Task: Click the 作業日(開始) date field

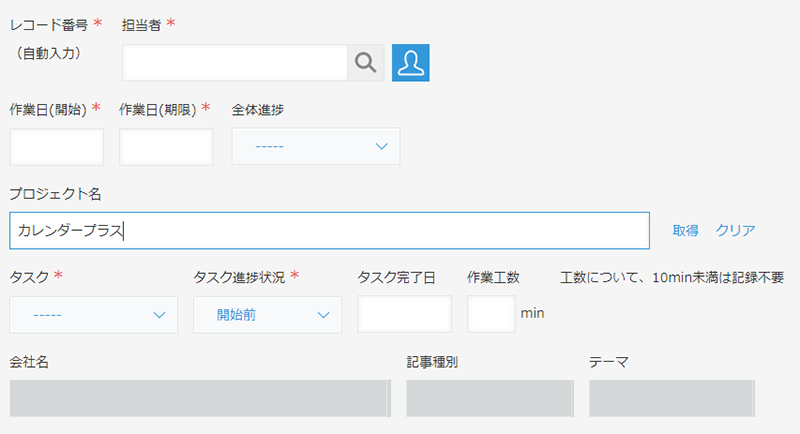Action: pyautogui.click(x=56, y=147)
